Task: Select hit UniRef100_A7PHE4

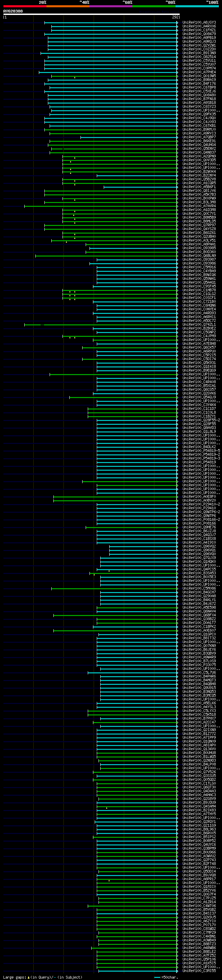Action: (199, 72)
